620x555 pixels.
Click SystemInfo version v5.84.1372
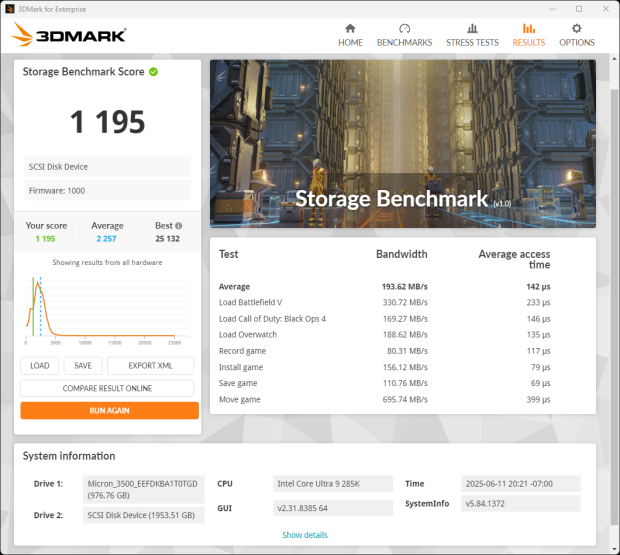pyautogui.click(x=521, y=504)
